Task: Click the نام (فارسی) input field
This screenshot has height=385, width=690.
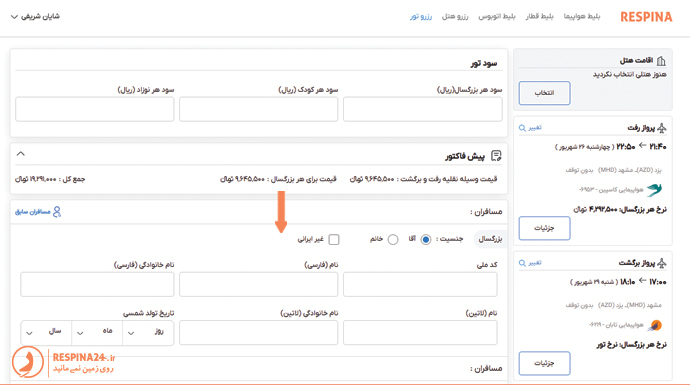Action: point(258,284)
